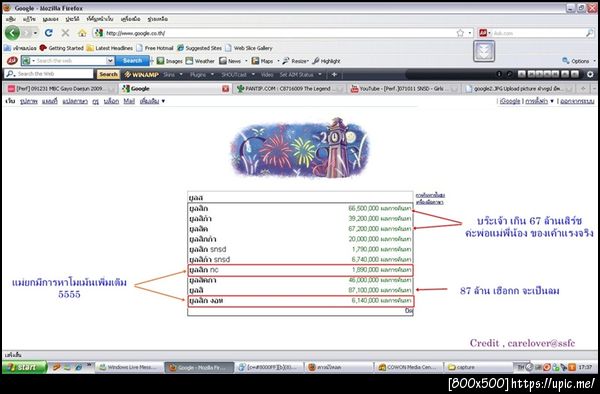The height and width of the screenshot is (394, 600).
Task: Open the Web Slice Gallery bookmark
Action: [249, 48]
